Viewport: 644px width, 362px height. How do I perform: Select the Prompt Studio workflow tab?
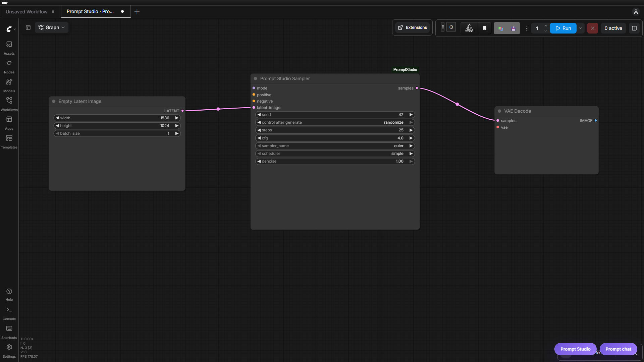coord(95,12)
